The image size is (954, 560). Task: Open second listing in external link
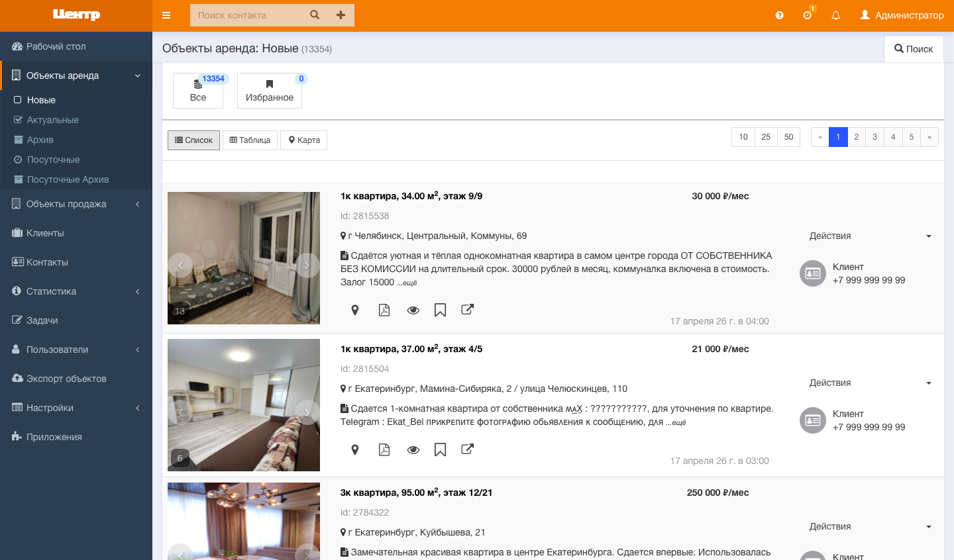point(467,449)
